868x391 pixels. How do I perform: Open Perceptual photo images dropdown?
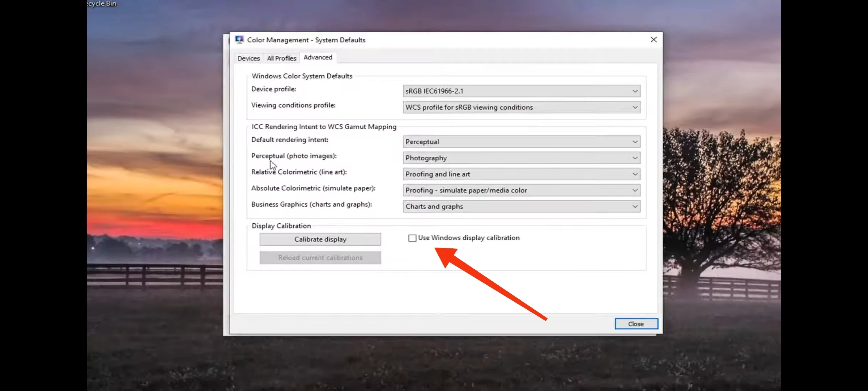coord(521,158)
